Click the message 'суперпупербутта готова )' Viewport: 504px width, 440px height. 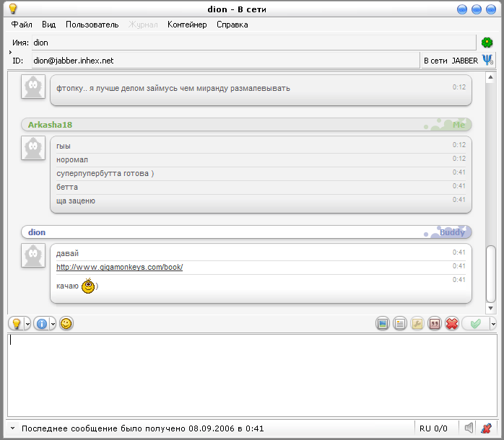tap(105, 173)
